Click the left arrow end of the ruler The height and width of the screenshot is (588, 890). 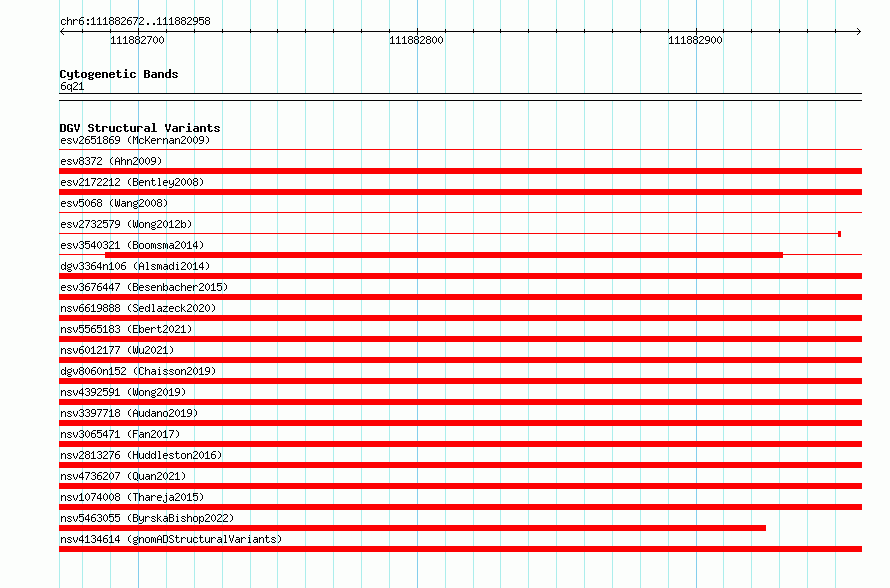coord(62,31)
